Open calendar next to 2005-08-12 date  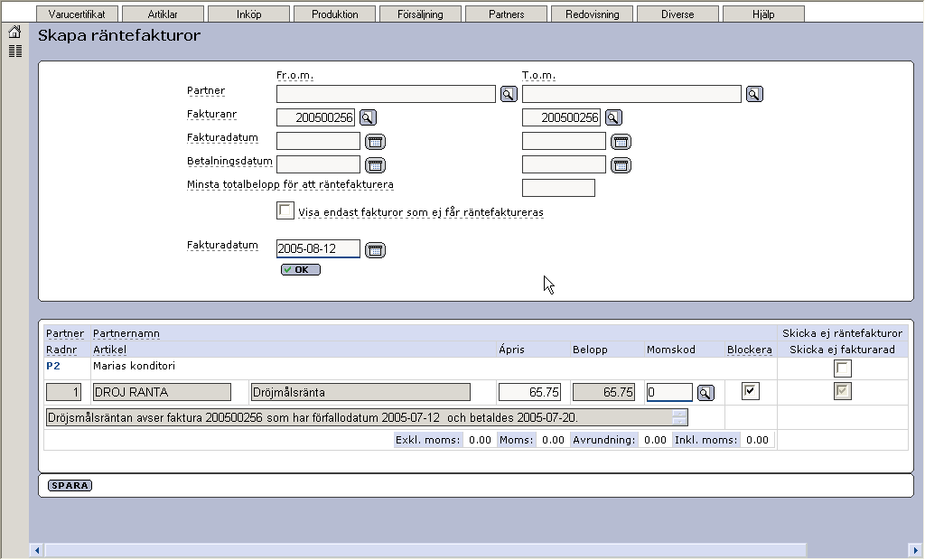[375, 250]
